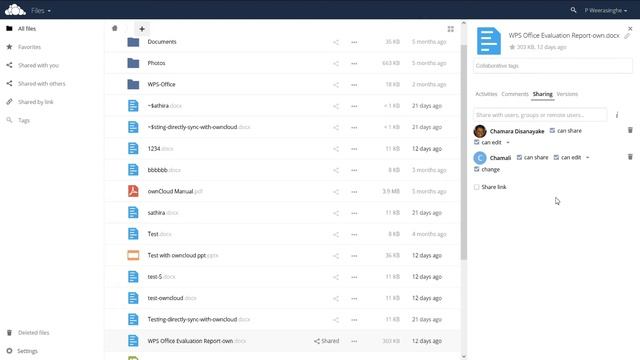Open the ~$athira docx file
Image resolution: width=640 pixels, height=360 pixels.
pyautogui.click(x=164, y=106)
